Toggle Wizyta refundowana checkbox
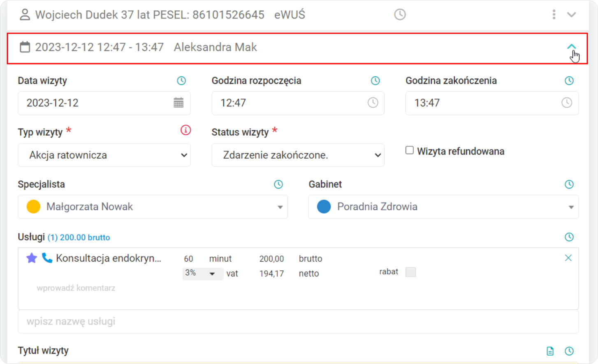598x364 pixels. [410, 150]
